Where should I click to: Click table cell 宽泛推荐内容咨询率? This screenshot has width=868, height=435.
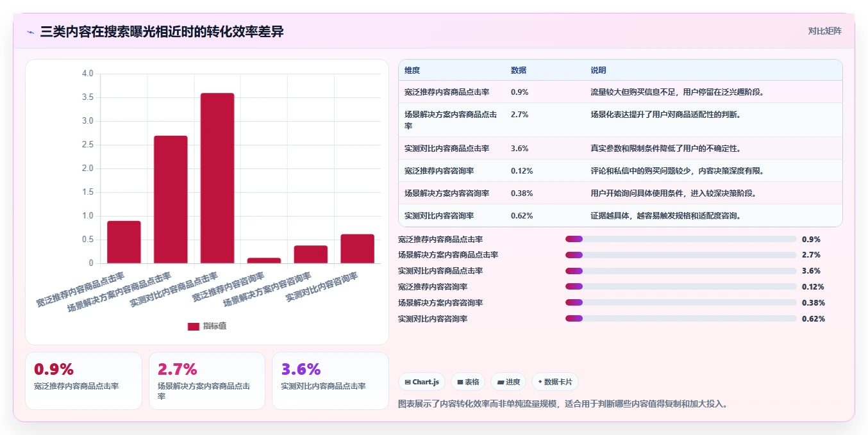(x=439, y=171)
